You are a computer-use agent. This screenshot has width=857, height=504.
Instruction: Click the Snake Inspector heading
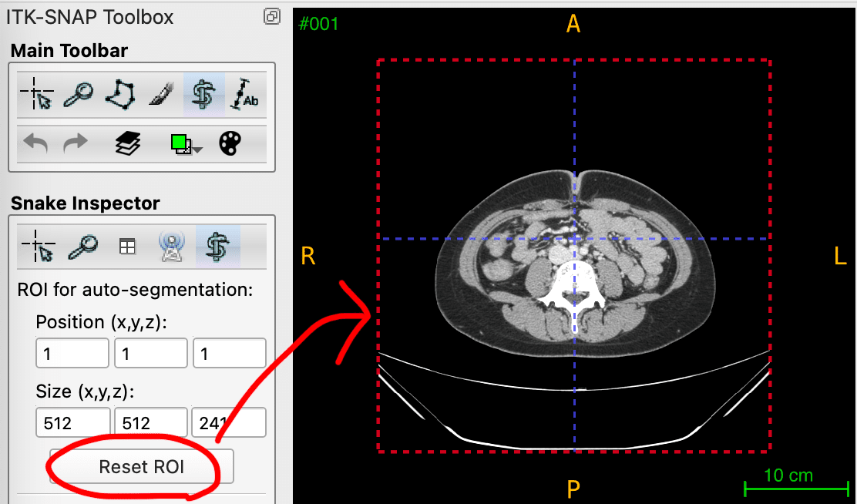pos(86,203)
